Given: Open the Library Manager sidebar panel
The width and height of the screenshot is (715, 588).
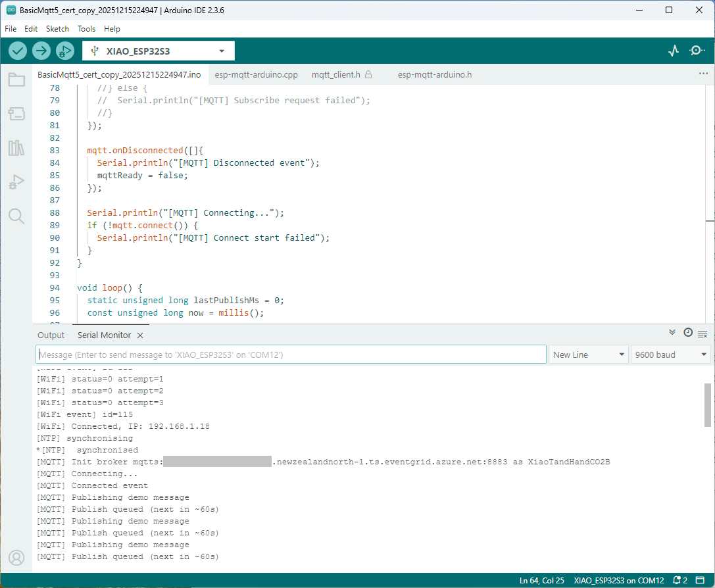Looking at the screenshot, I should pos(16,148).
